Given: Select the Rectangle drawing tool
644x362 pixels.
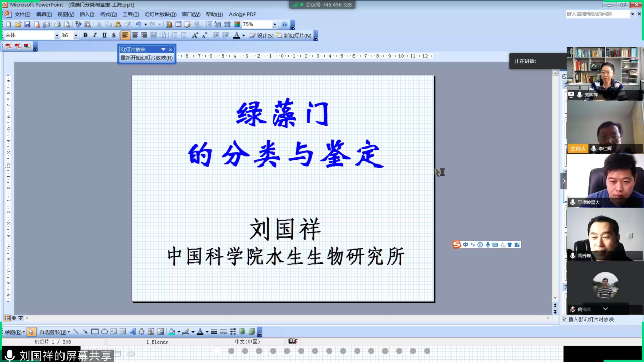Looking at the screenshot, I should pos(94,332).
